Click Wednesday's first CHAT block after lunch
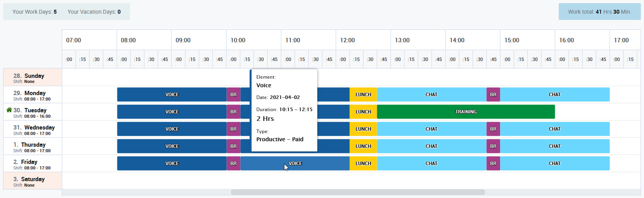The height and width of the screenshot is (198, 644). pyautogui.click(x=431, y=129)
